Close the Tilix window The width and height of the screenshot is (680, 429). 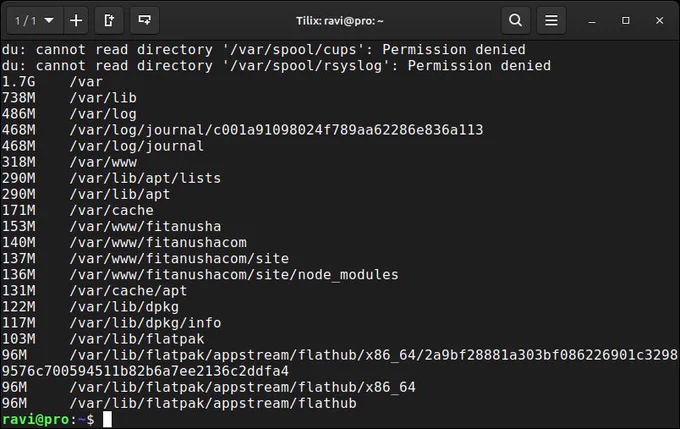[660, 20]
